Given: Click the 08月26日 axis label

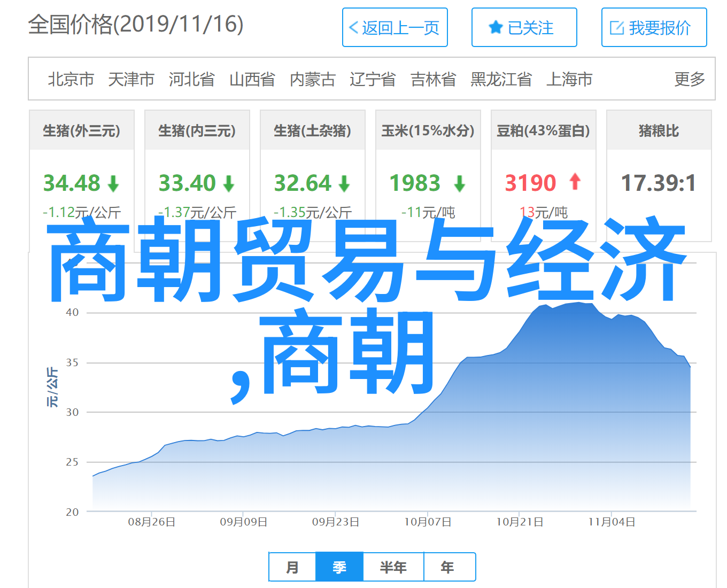Looking at the screenshot, I should pos(152,522).
